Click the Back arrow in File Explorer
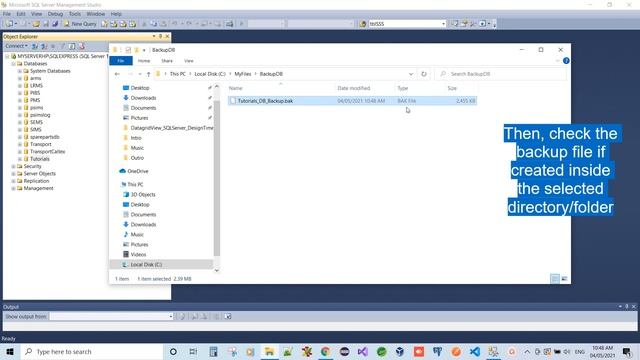 [117, 74]
